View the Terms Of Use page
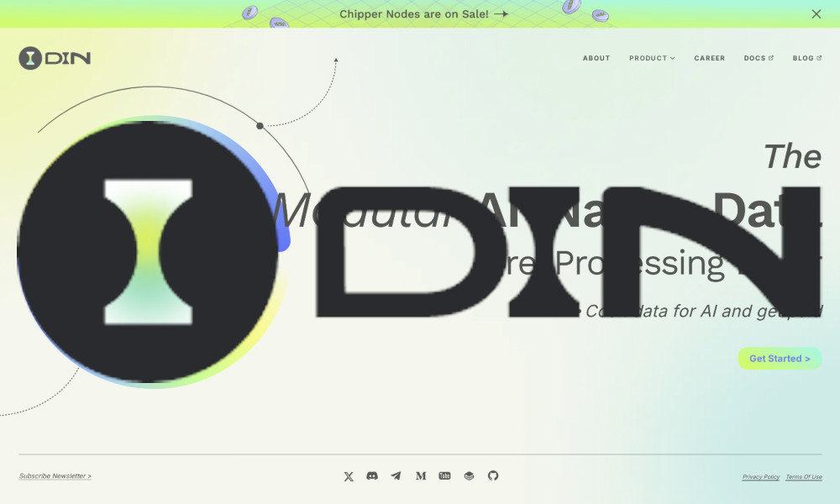This screenshot has width=840, height=504. [804, 477]
